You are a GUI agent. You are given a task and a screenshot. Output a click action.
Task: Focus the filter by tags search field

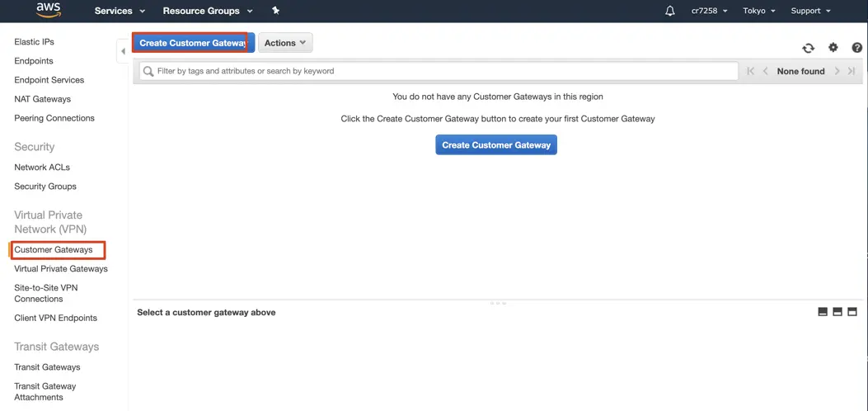point(439,71)
